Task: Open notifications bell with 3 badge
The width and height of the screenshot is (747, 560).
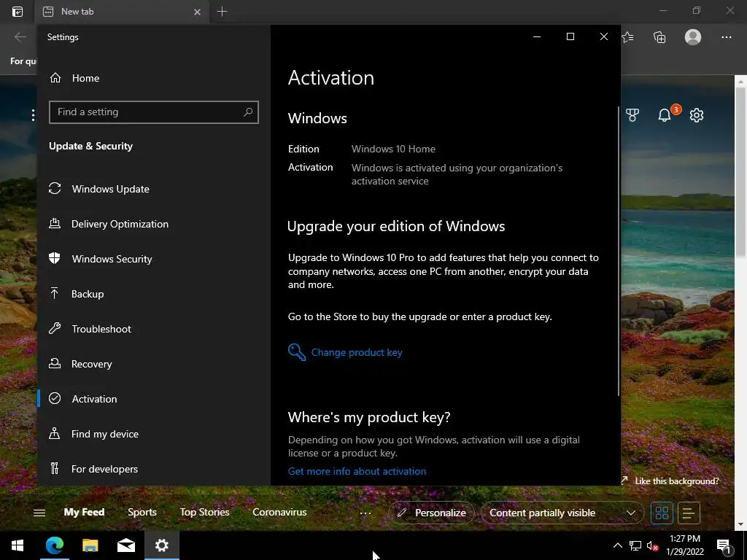Action: pos(665,114)
